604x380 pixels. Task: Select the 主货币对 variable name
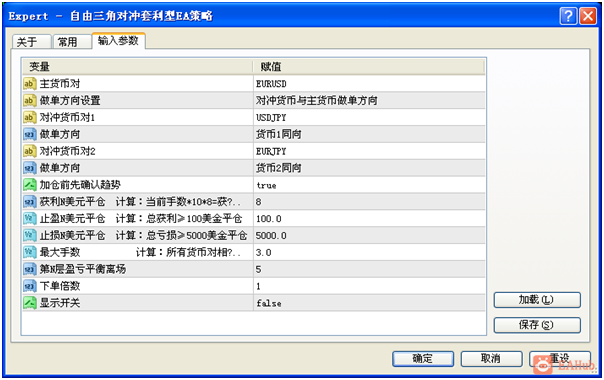tap(60, 84)
